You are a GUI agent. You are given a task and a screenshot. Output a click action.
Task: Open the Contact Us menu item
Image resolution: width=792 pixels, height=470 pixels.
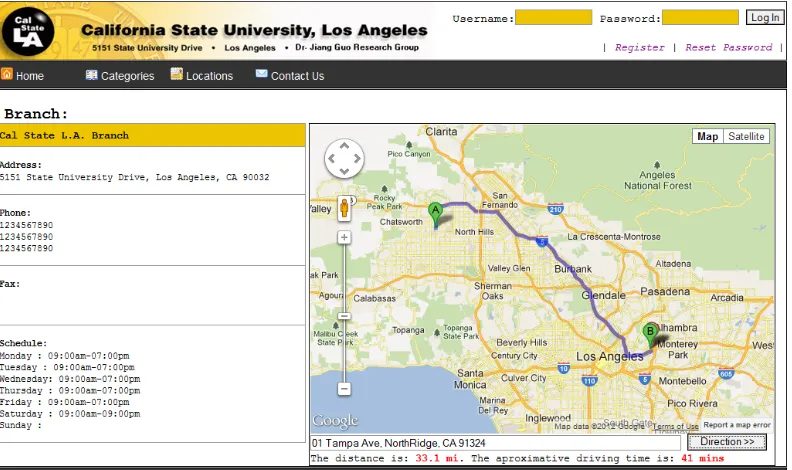pos(298,76)
